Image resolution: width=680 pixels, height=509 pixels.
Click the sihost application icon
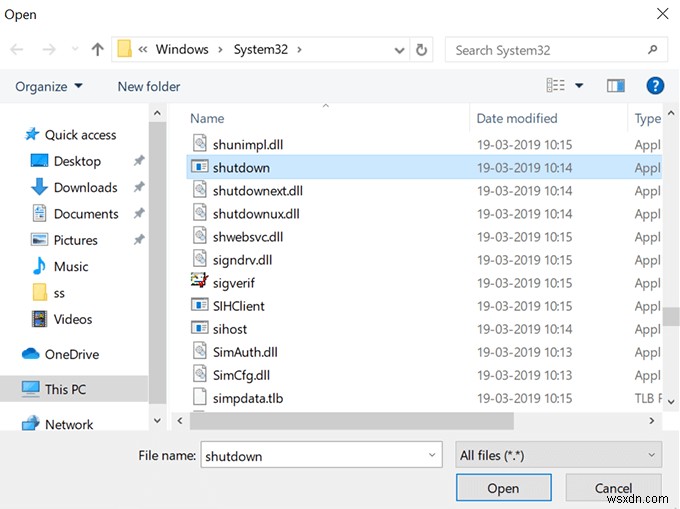(x=199, y=328)
